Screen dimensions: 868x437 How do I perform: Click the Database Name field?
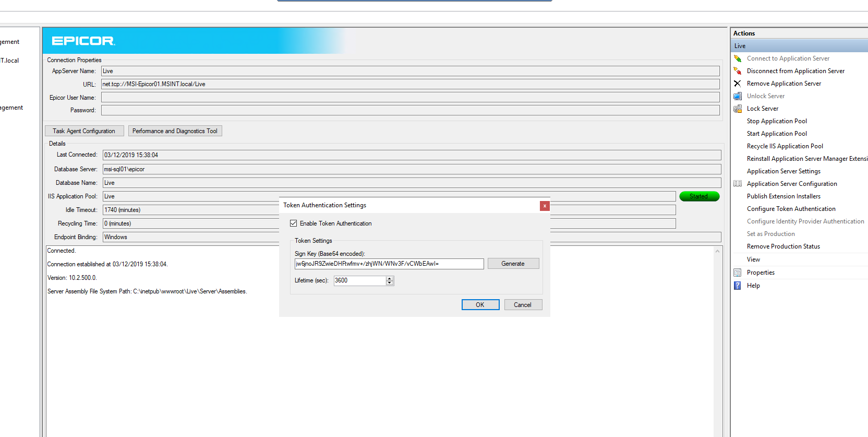(412, 183)
